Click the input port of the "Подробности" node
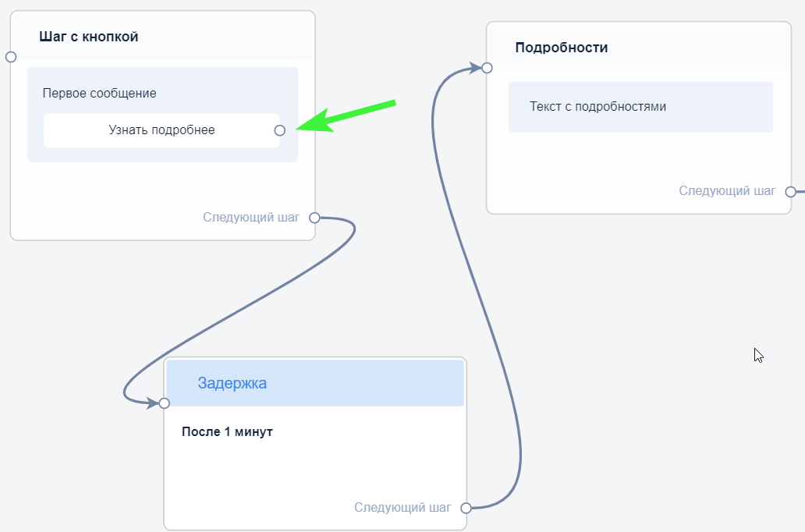805x532 pixels. [x=487, y=68]
